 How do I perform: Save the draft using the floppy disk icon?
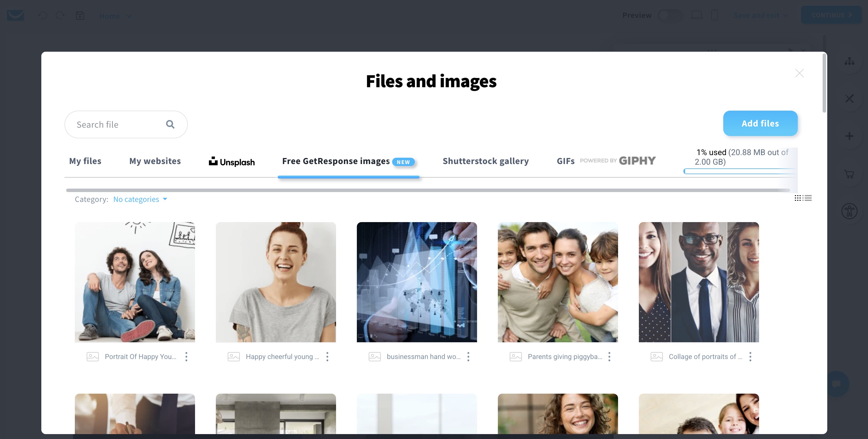pos(80,16)
